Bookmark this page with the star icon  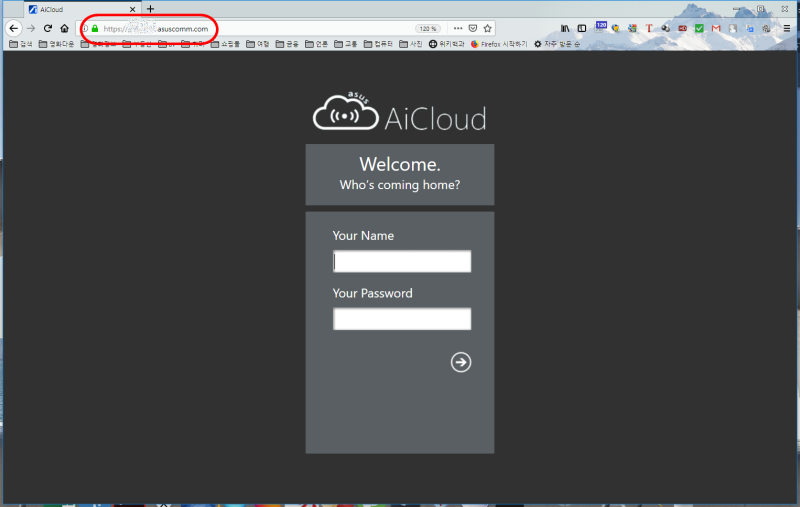click(488, 29)
